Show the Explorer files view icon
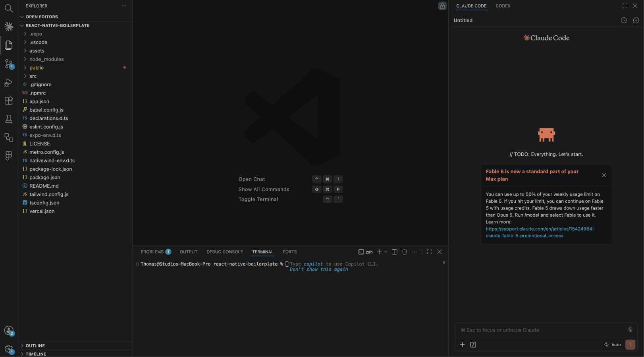644x357 pixels. pos(8,45)
